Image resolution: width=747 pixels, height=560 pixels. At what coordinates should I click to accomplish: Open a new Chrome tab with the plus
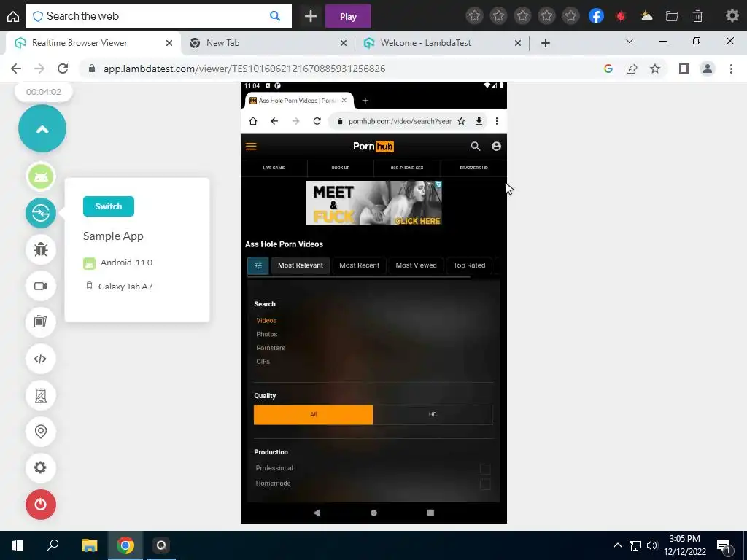click(x=546, y=43)
